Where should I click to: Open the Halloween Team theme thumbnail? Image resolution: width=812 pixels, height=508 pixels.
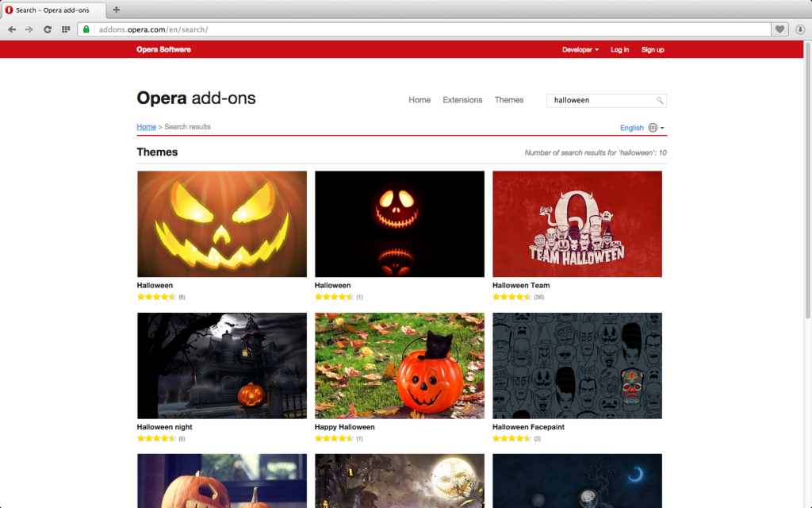tap(577, 224)
